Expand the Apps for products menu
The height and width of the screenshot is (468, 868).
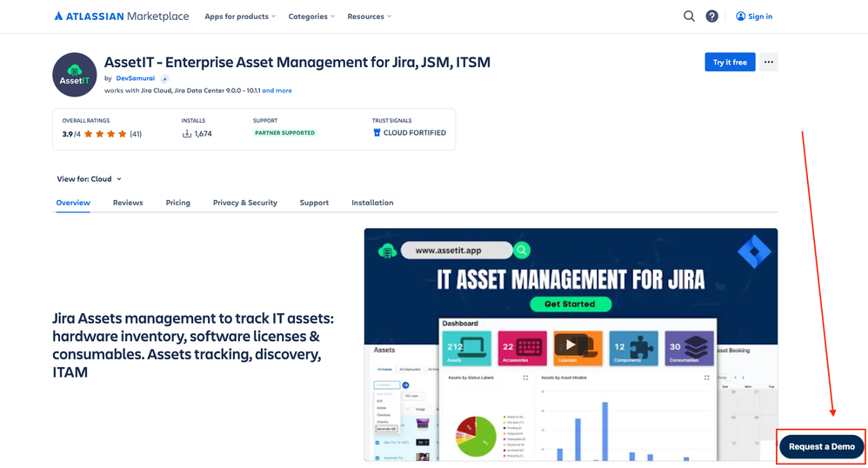click(x=240, y=17)
